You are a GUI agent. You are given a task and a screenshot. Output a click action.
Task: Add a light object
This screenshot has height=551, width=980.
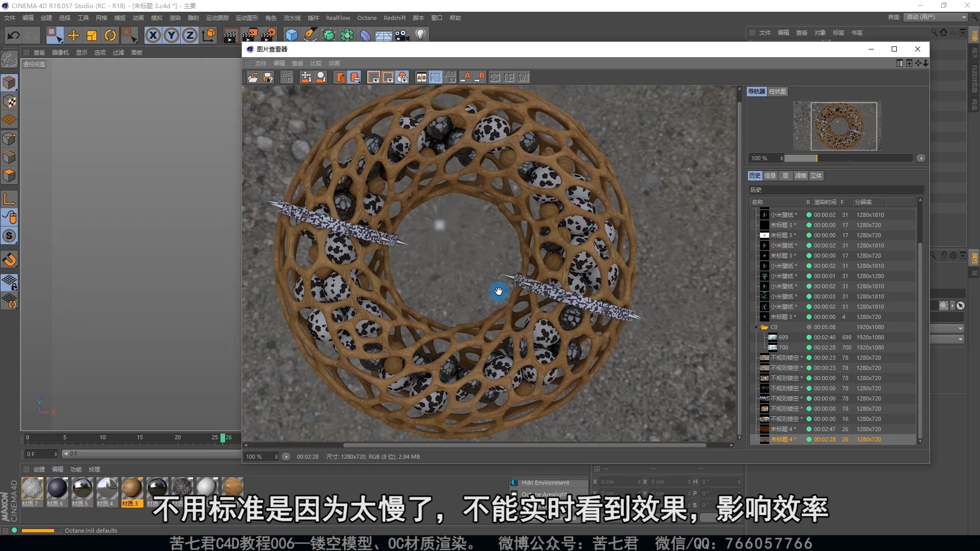pyautogui.click(x=421, y=35)
